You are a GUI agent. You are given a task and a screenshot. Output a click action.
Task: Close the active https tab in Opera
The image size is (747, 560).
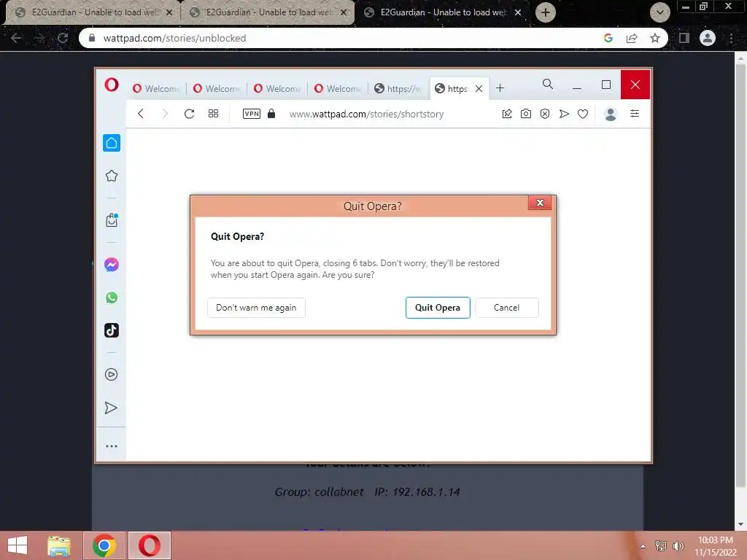(x=479, y=88)
